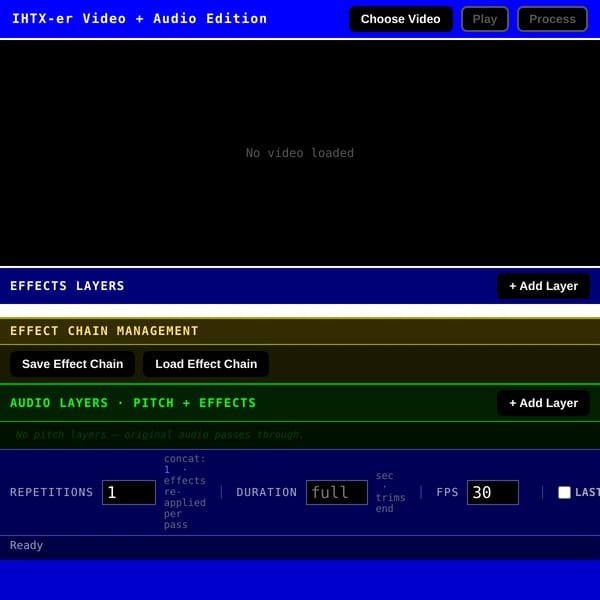600x600 pixels.
Task: Click the 'EFFECT CHAIN MANAGEMENT' heading
Action: click(x=104, y=331)
